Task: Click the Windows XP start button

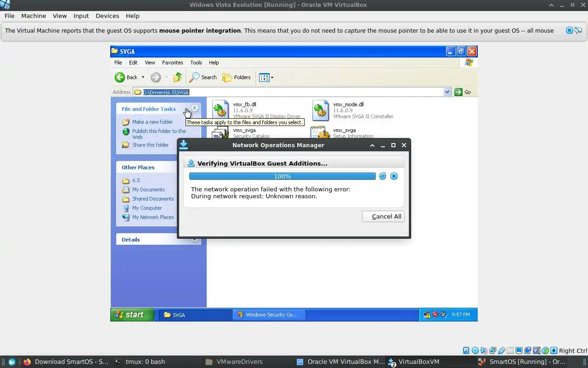Action: click(x=132, y=315)
